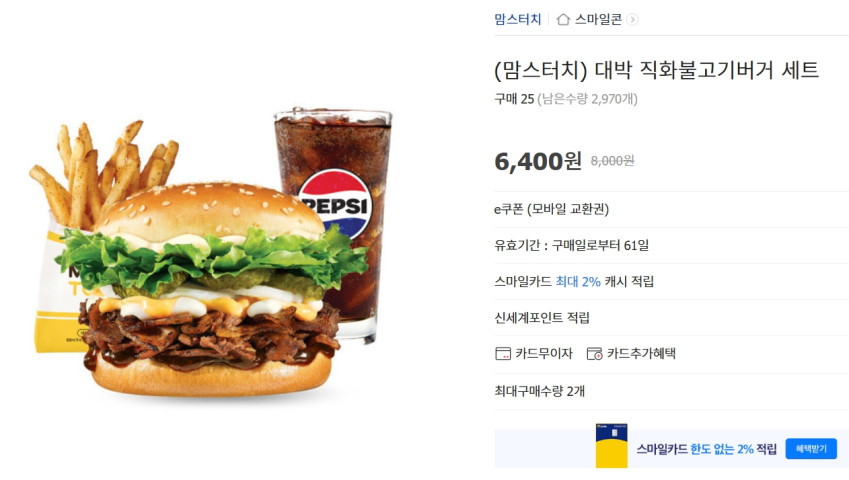
Task: Open the circled arrow next to 스마일콘
Action: point(632,19)
